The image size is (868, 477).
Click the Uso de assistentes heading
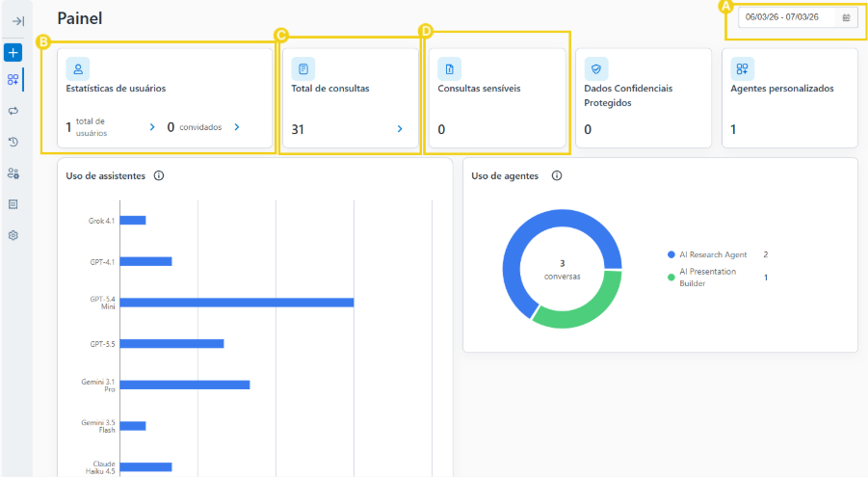pyautogui.click(x=106, y=175)
